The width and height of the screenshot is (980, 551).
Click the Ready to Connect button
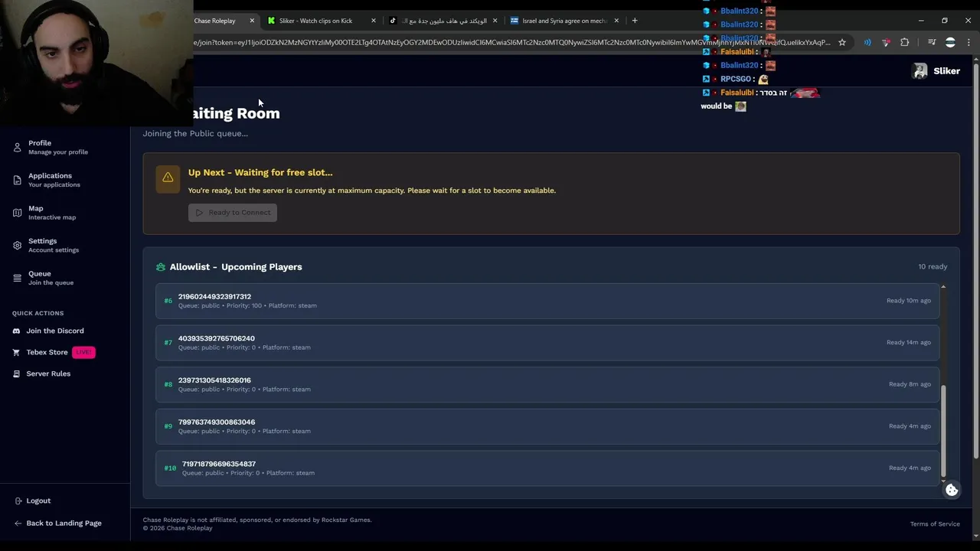233,212
